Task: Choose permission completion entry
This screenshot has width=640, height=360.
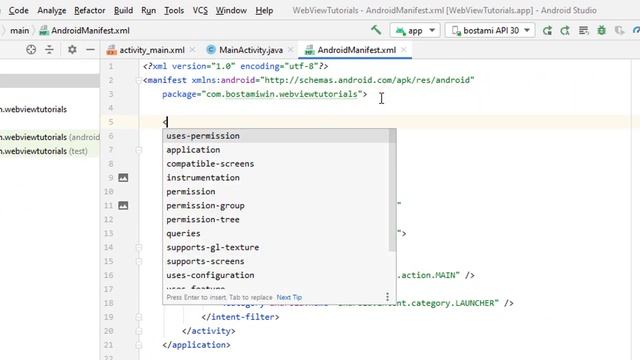Action: [276, 191]
